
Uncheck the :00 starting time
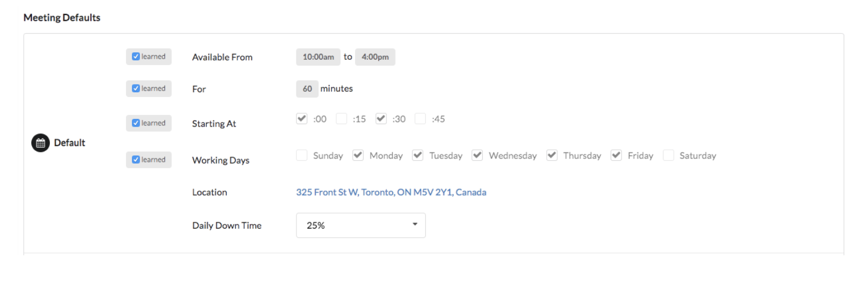click(302, 118)
